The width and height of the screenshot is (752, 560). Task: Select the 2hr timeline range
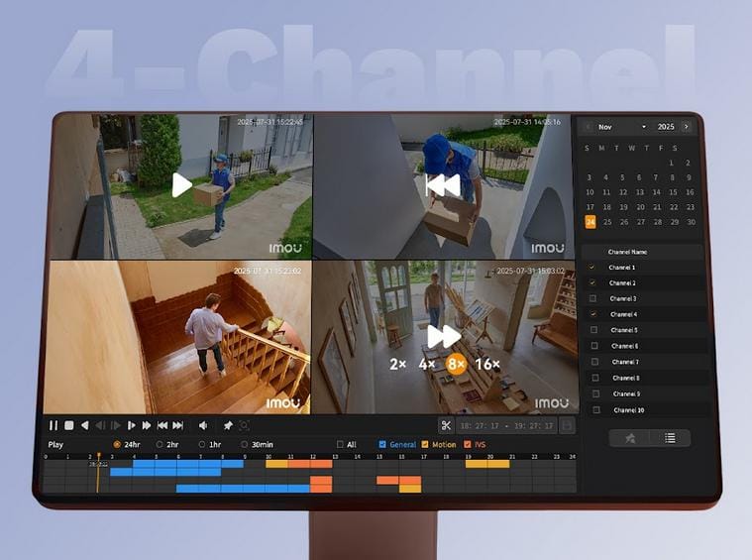[160, 444]
